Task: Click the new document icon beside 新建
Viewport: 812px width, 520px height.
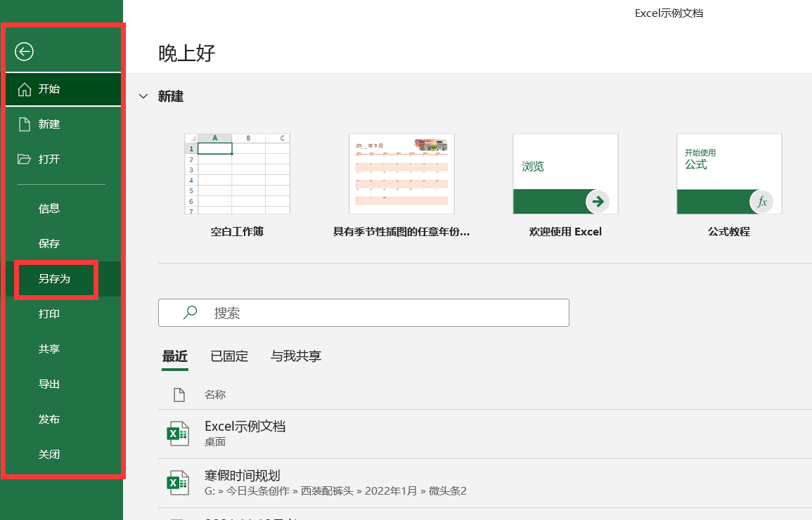Action: (25, 124)
